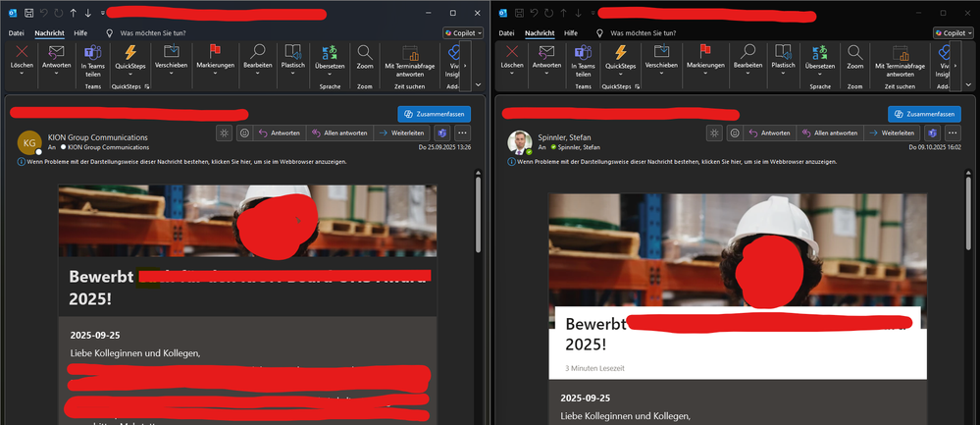Open Copilot dropdown in KION Group window
Screen dimensions: 980x425
click(463, 33)
